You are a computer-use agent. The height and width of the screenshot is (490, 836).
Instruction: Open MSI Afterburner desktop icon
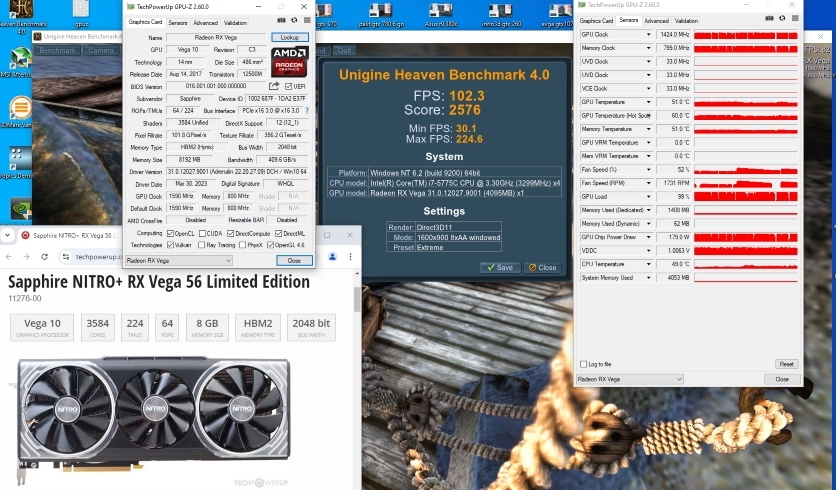(x=20, y=63)
